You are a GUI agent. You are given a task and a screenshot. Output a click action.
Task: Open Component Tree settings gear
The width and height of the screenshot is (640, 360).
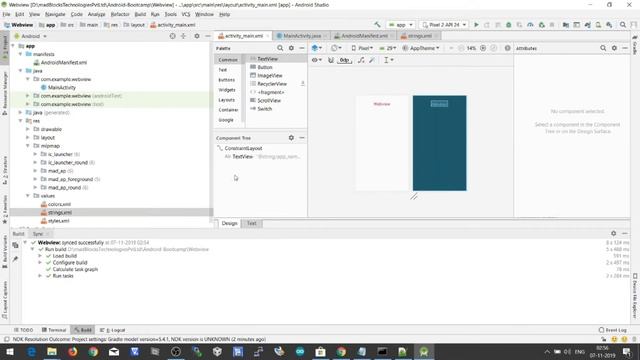[x=291, y=138]
